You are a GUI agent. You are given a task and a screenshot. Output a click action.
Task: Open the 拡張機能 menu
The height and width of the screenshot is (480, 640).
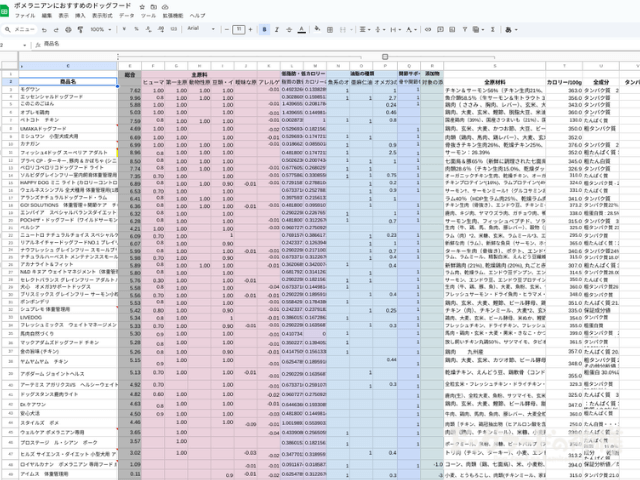coord(173,16)
